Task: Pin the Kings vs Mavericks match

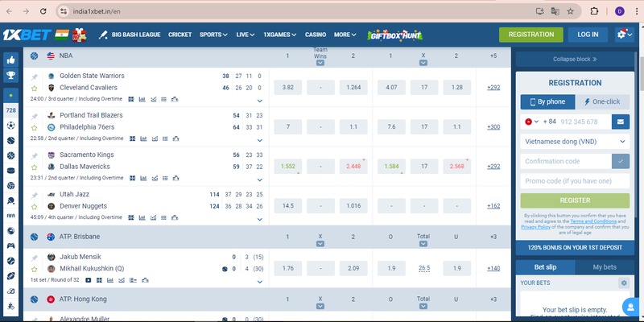Action: coord(35,155)
